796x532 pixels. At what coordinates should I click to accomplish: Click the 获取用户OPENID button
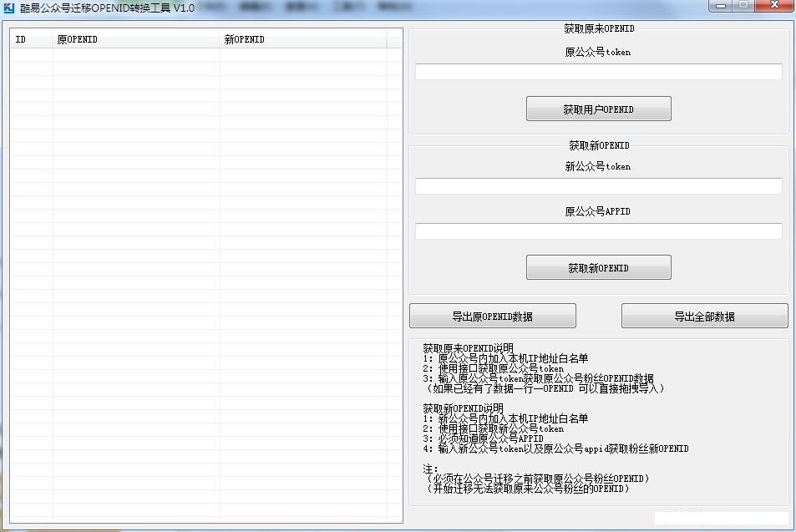(599, 109)
